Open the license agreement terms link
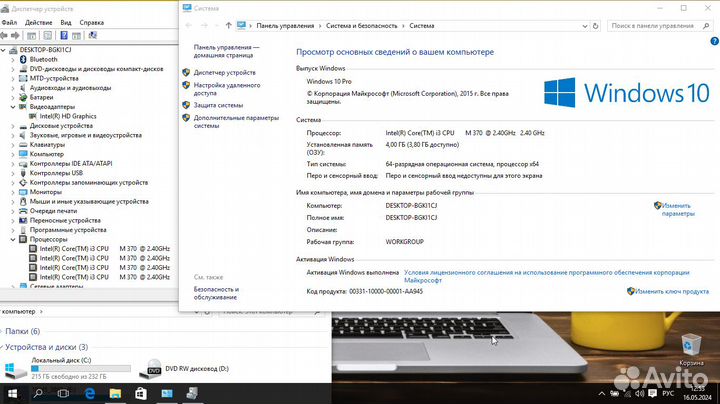The height and width of the screenshot is (404, 720). pos(546,276)
